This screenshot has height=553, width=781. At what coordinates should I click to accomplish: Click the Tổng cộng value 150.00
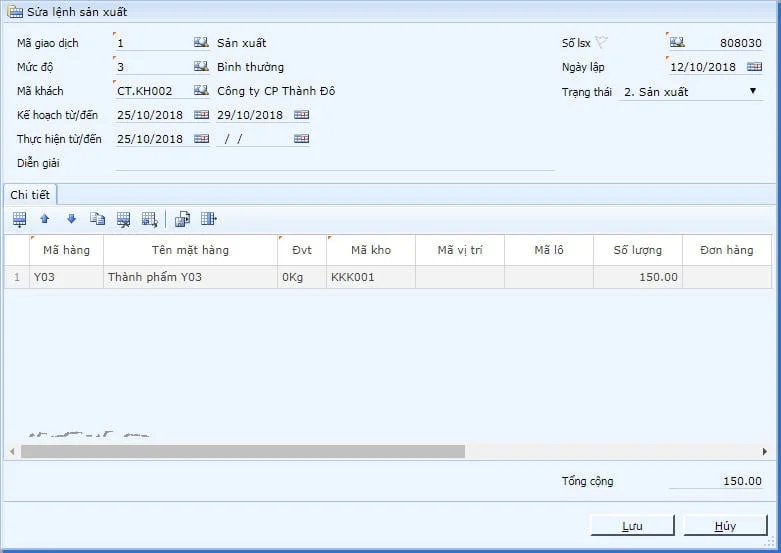point(742,481)
